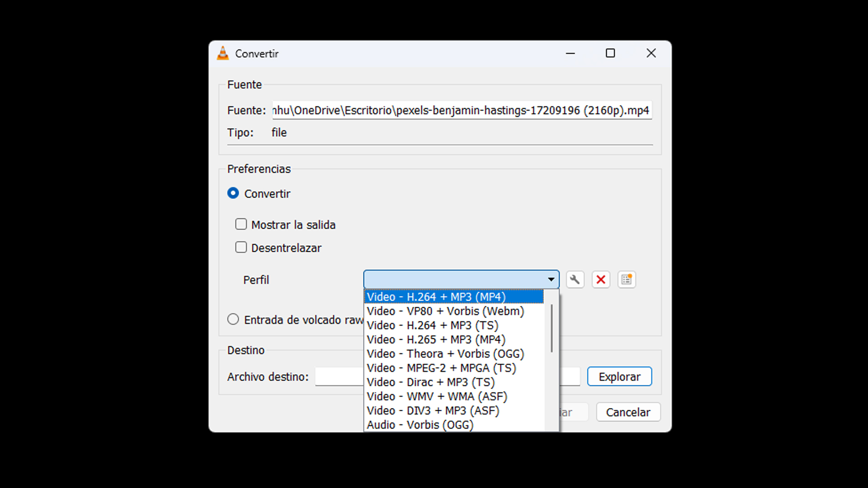This screenshot has height=488, width=868.
Task: Choose Video - H.265 + MP3 (MP4)
Action: pyautogui.click(x=454, y=340)
